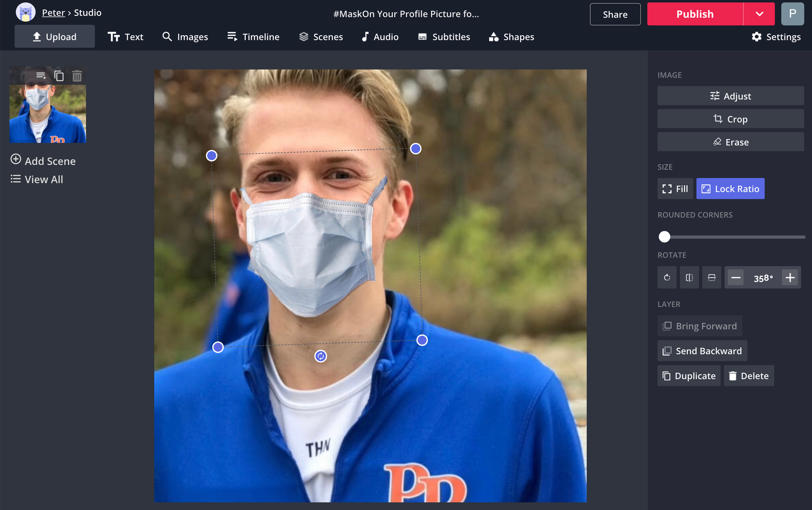Open the Shapes menu
Viewport: 812px width, 510px height.
click(x=512, y=37)
